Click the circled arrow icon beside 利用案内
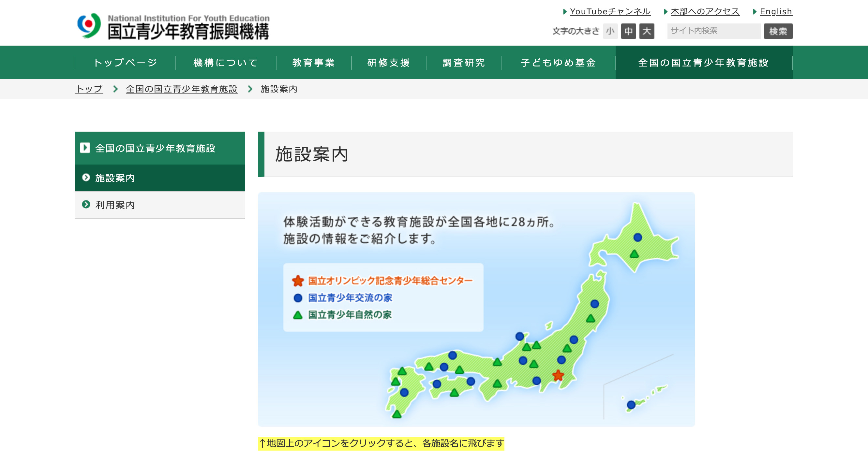 [x=86, y=204]
